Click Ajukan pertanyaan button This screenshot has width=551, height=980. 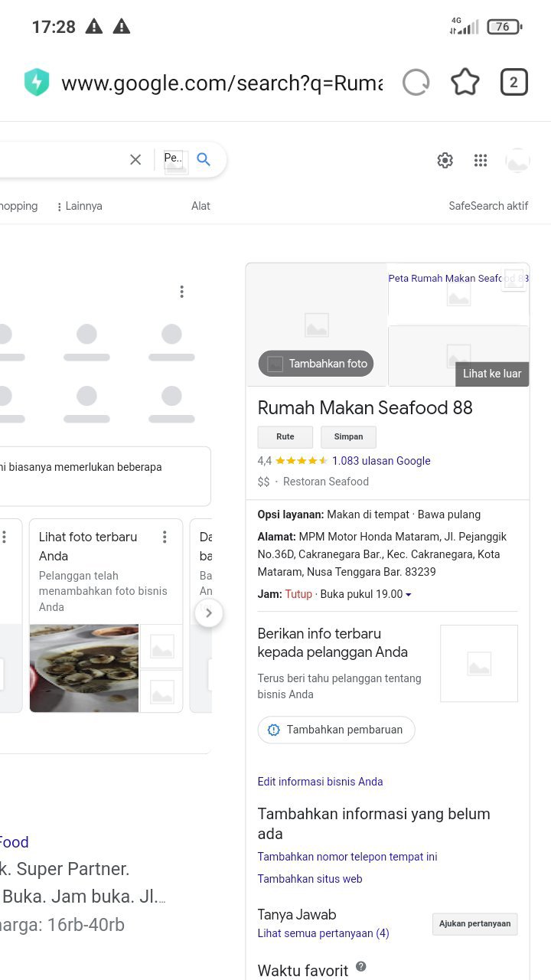click(x=474, y=924)
